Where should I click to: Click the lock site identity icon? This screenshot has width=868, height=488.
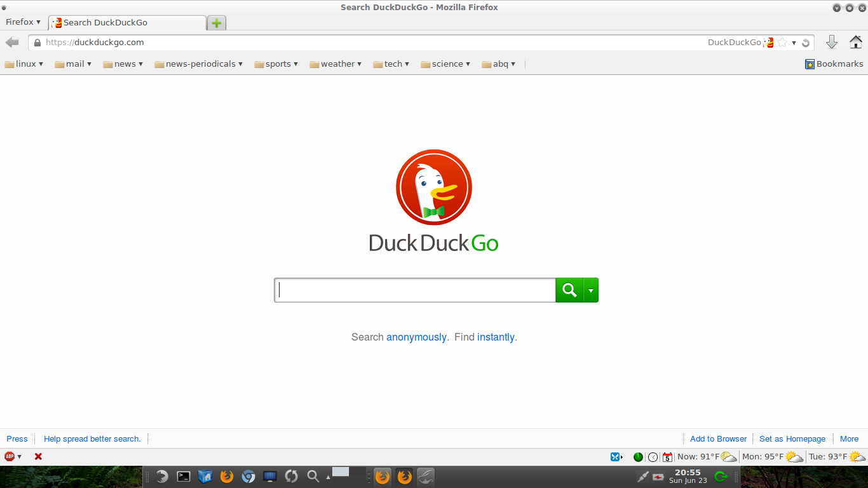tap(37, 43)
